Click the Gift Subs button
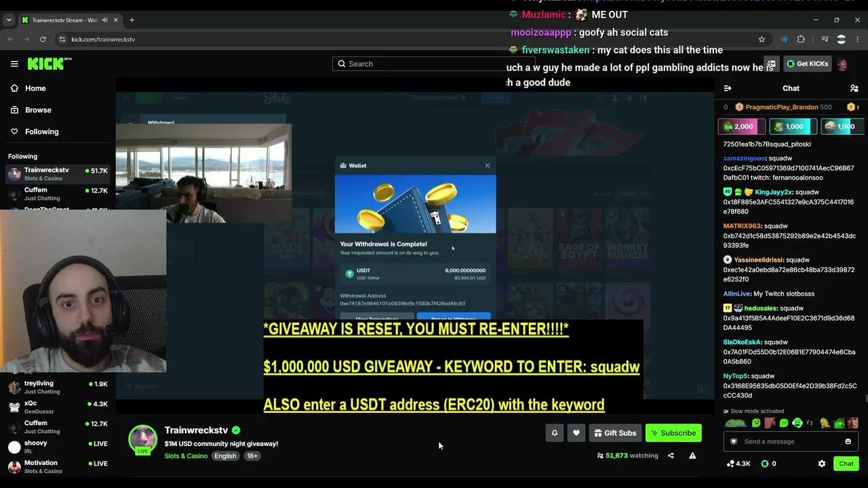 (615, 433)
